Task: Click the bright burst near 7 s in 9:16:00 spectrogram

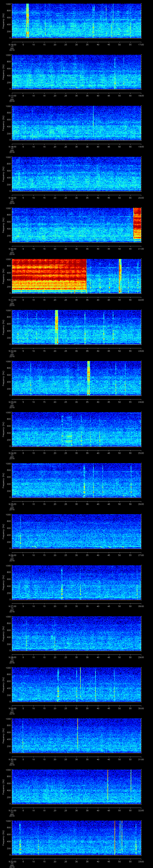Action: pyautogui.click(x=28, y=20)
